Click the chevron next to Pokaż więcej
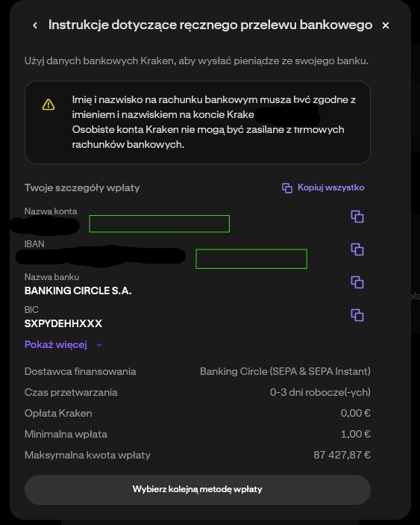 (x=99, y=345)
